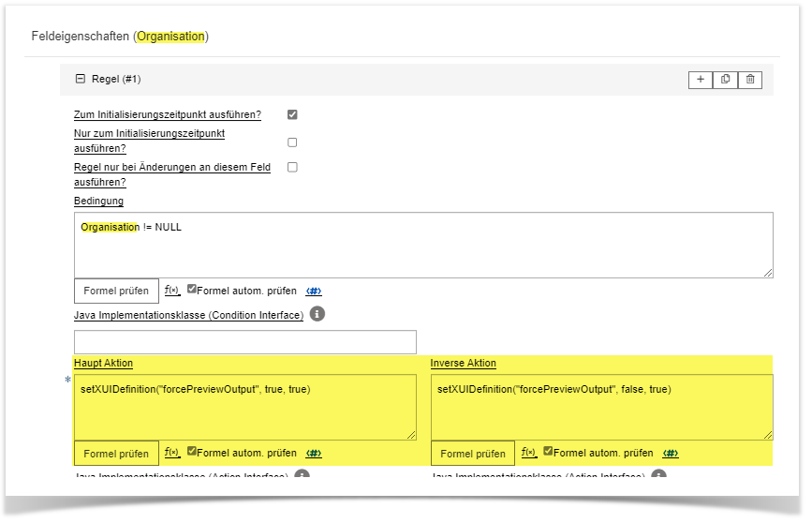The height and width of the screenshot is (523, 812).
Task: Duplicate Regel #1 with the copy icon
Action: [x=725, y=80]
